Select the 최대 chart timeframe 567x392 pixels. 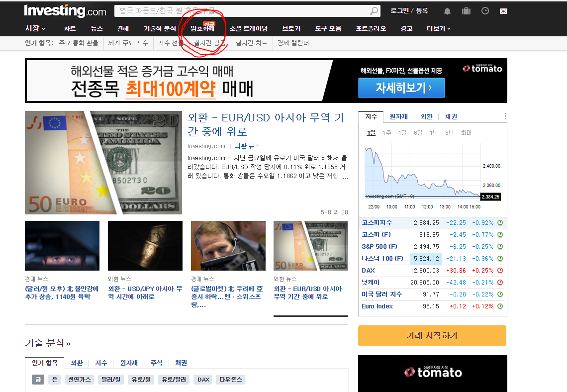pos(466,133)
